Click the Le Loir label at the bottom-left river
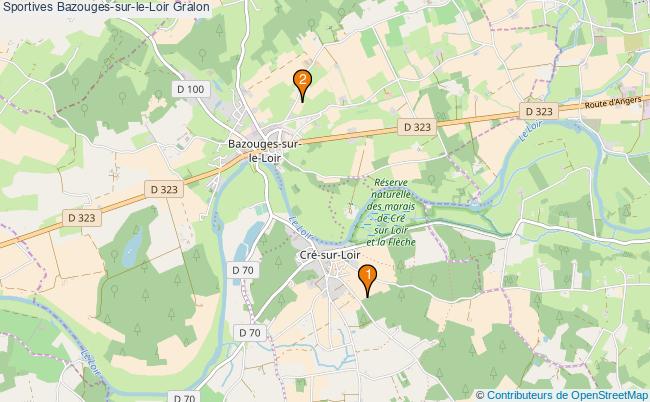The image size is (650, 402). coord(90,362)
